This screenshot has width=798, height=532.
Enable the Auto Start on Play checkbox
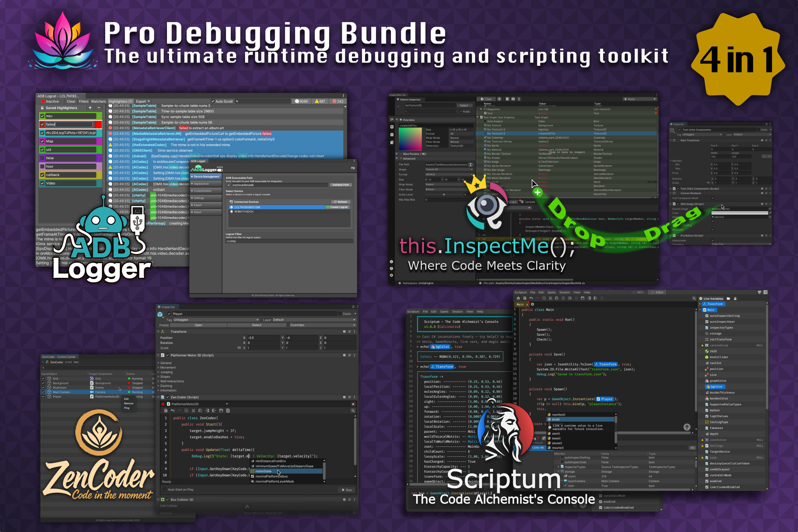(x=165, y=489)
